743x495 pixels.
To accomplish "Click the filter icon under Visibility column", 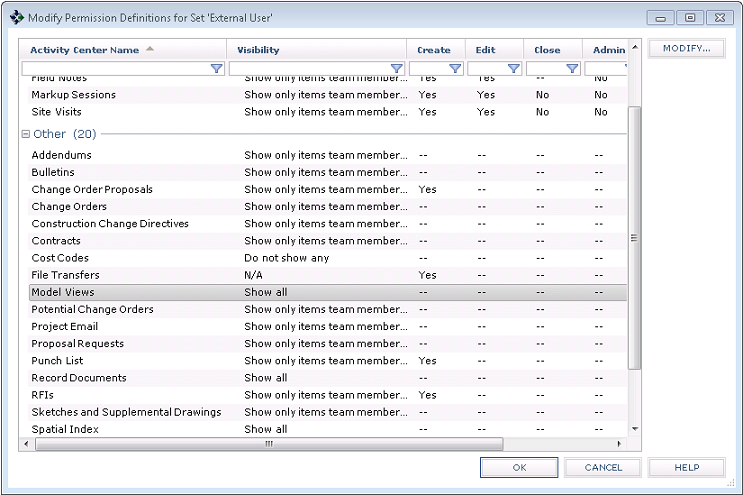I will point(396,69).
